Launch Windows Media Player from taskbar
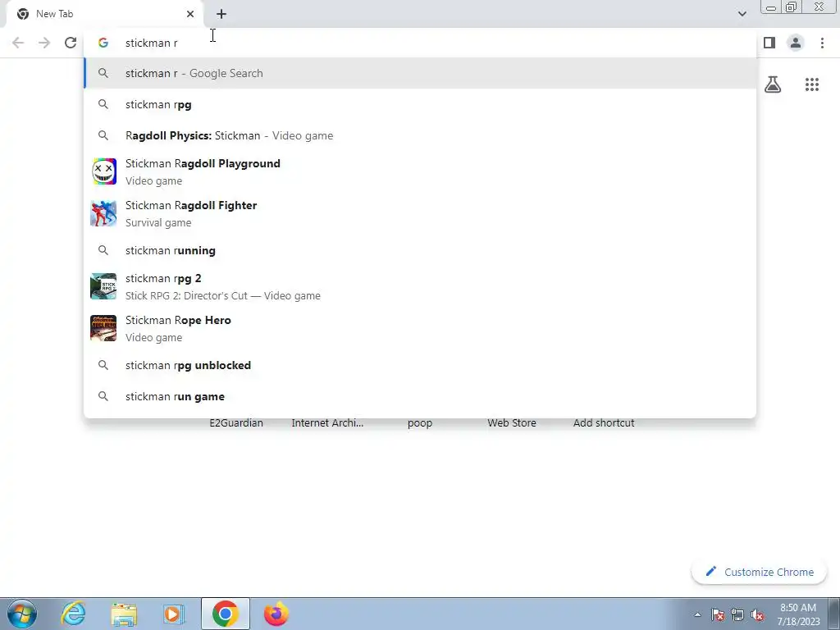Image resolution: width=840 pixels, height=630 pixels. point(173,614)
